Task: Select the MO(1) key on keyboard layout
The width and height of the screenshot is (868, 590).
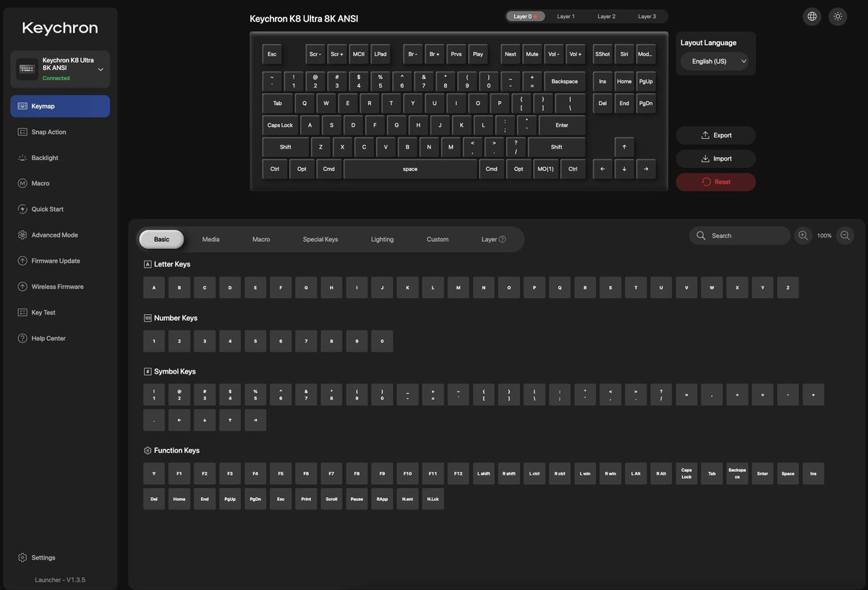Action: pos(545,169)
